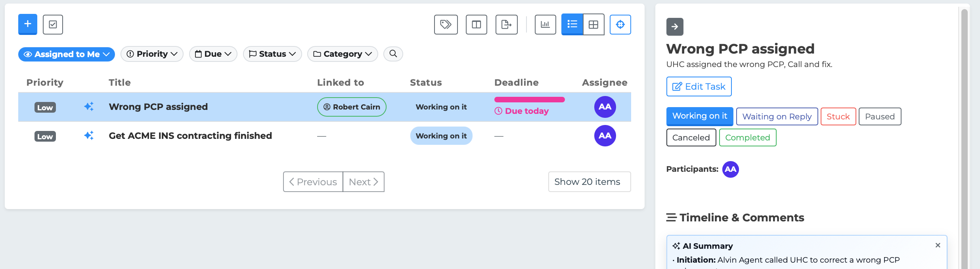Select the Get ACME INS contracting finished row
The width and height of the screenshot is (980, 269).
(190, 136)
